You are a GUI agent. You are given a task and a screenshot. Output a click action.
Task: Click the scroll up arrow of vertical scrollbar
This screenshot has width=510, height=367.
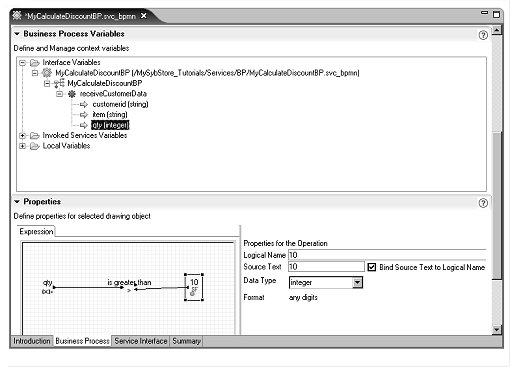click(x=497, y=30)
